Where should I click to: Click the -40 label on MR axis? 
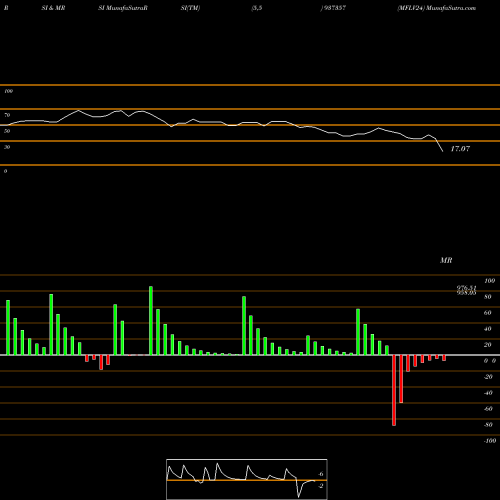(x=488, y=393)
